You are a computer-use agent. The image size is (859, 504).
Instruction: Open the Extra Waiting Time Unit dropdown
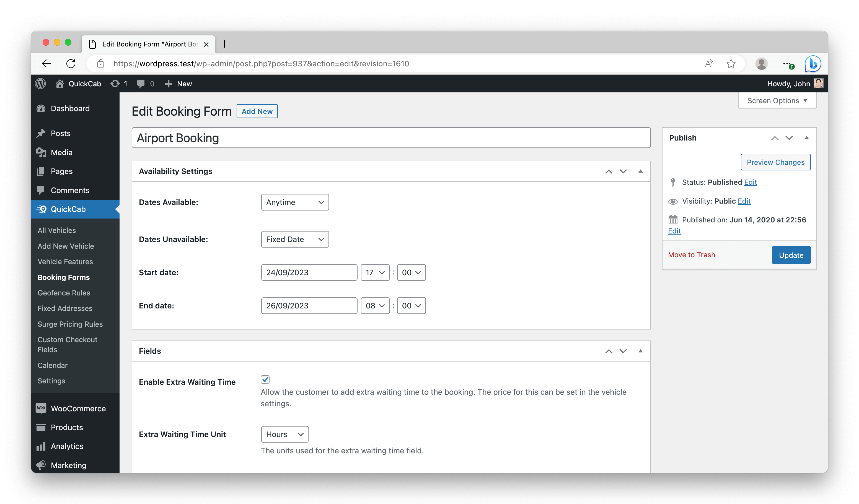point(284,434)
